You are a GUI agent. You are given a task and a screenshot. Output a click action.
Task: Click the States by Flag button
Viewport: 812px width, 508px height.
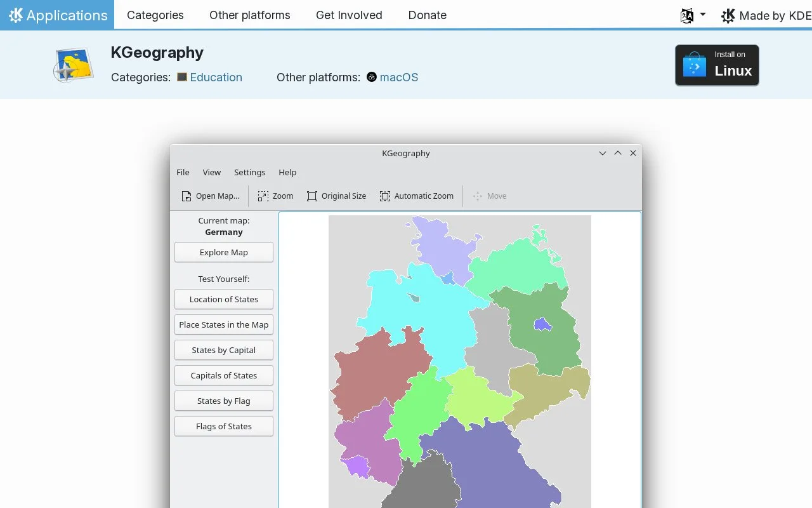[224, 401]
